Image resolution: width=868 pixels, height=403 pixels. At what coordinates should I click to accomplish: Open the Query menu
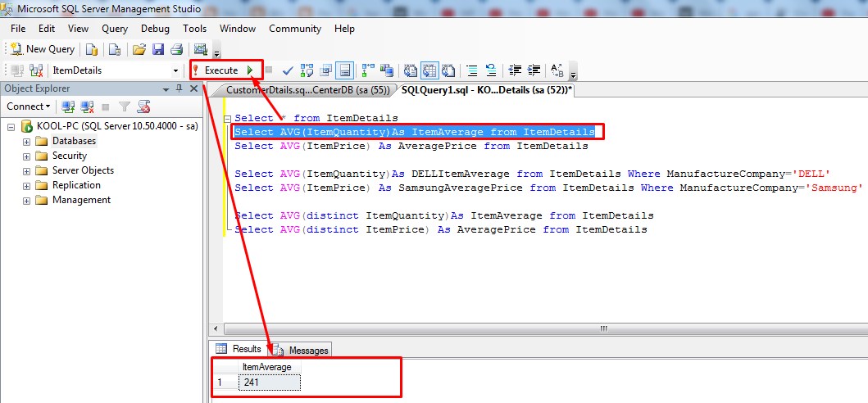coord(115,29)
